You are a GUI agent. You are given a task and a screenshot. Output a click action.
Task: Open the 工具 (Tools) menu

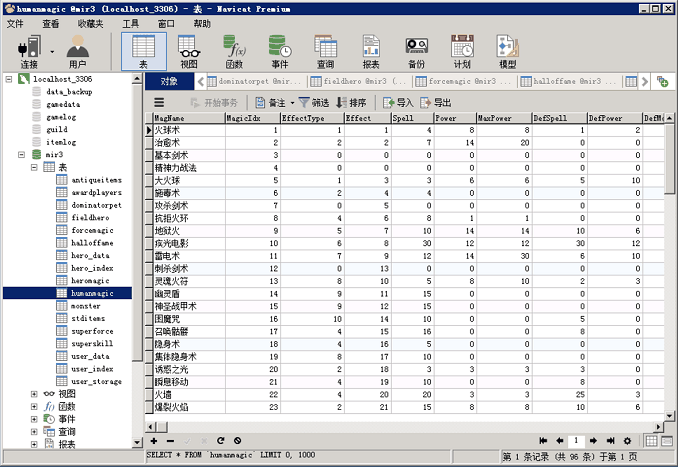(131, 23)
